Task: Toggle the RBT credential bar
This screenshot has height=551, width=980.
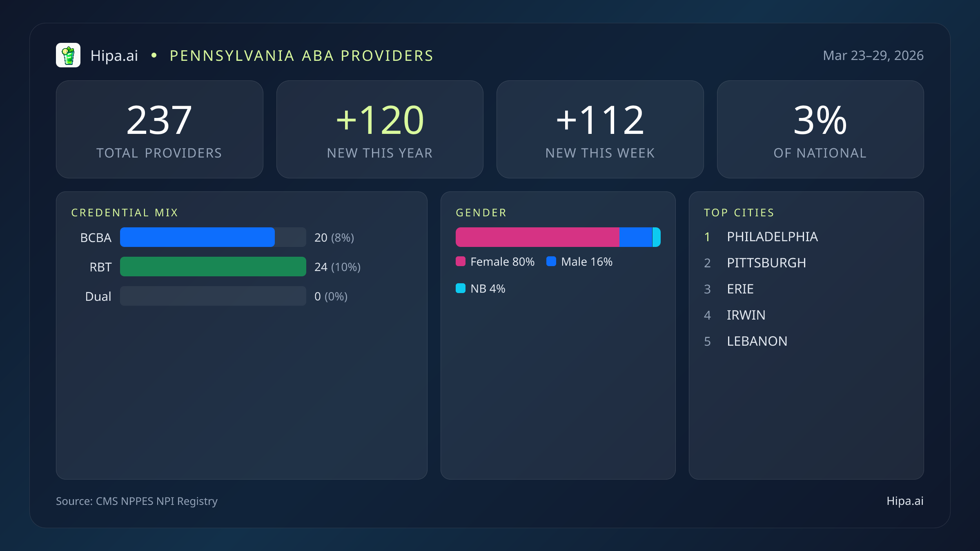Action: 212,267
